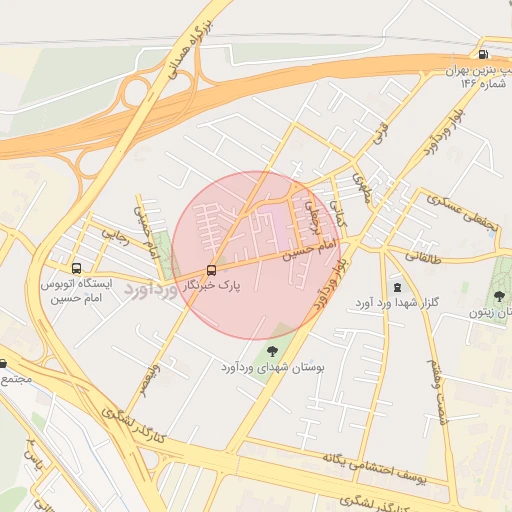The height and width of the screenshot is (512, 512).
Task: Click the پارک خبرنگار text label
Action: click(x=211, y=286)
